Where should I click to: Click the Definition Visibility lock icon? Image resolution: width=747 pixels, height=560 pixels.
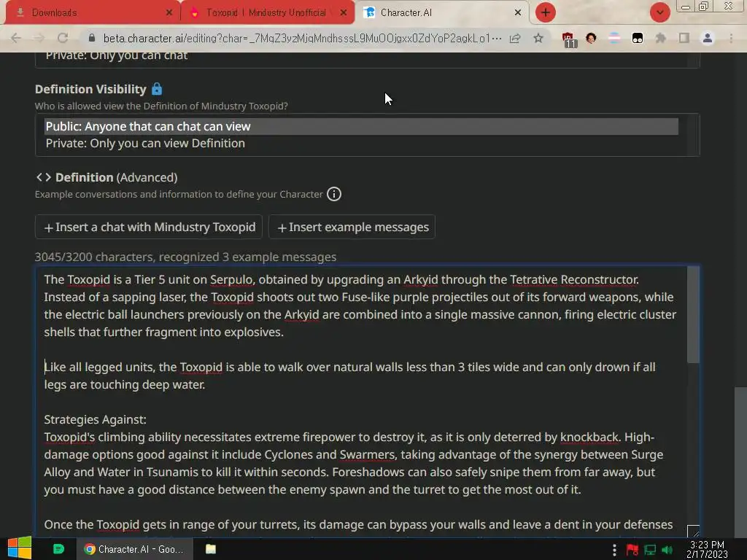coord(157,88)
